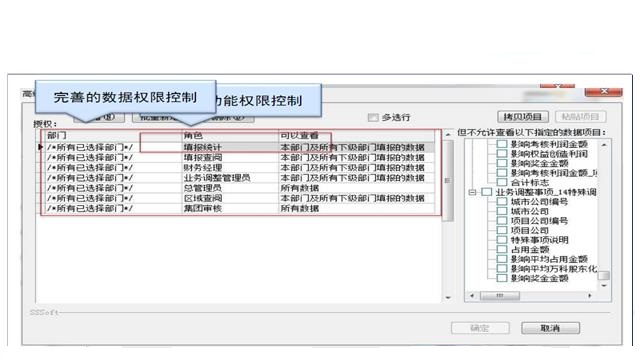
Task: Tick the 占用金额 checkbox
Action: point(502,249)
